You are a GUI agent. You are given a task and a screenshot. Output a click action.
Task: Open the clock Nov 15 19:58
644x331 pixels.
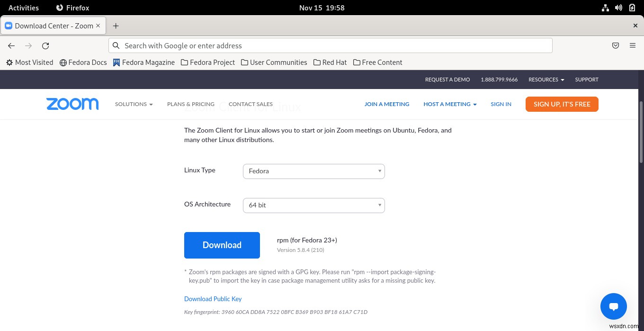pos(322,8)
